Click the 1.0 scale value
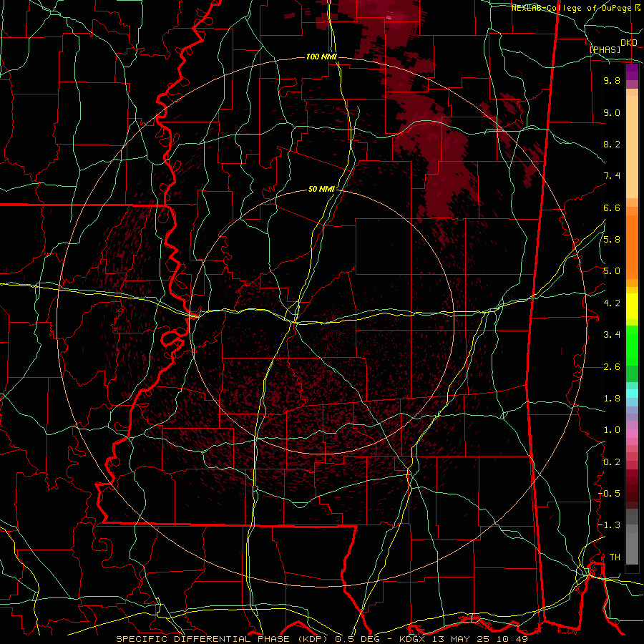This screenshot has width=644, height=644. coord(612,431)
